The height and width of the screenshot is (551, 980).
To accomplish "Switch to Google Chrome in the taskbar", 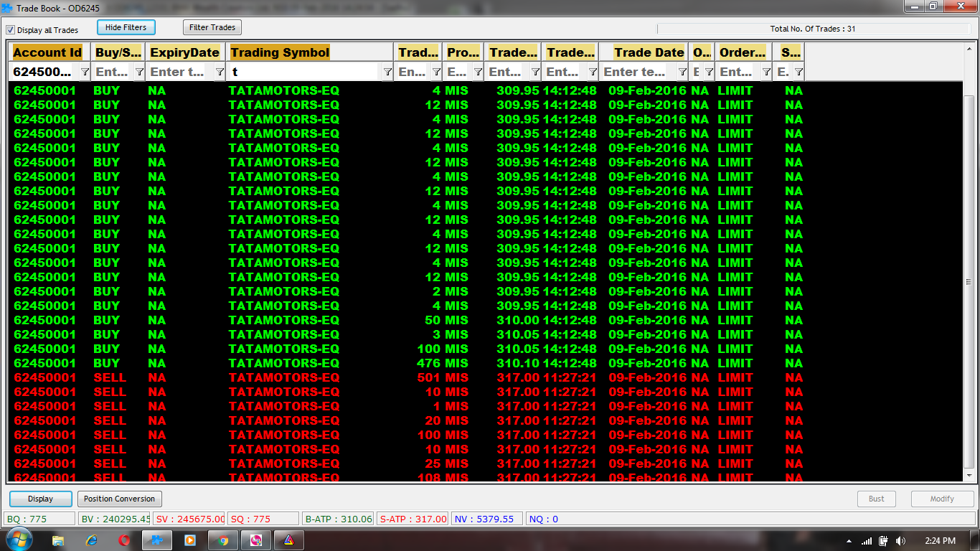I will pos(223,540).
